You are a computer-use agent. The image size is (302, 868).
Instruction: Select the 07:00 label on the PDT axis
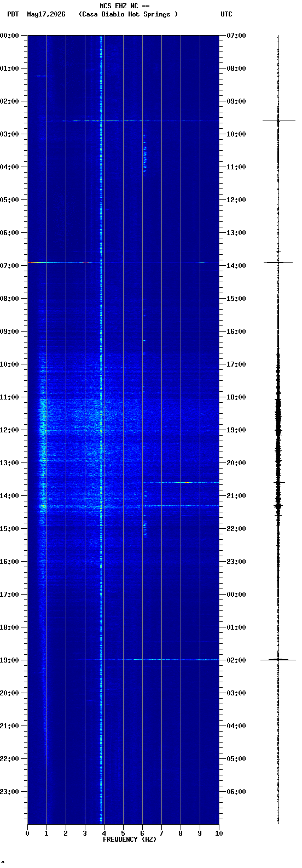(x=9, y=266)
